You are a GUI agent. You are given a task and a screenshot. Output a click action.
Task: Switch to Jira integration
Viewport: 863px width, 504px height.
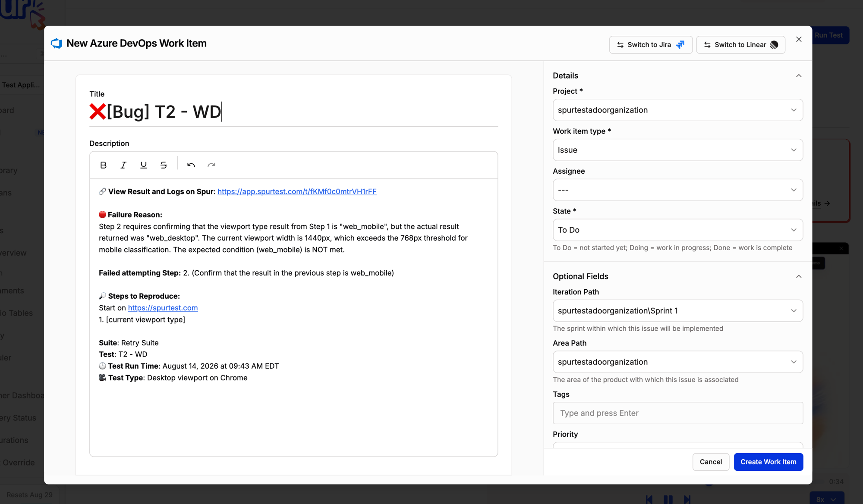(651, 45)
